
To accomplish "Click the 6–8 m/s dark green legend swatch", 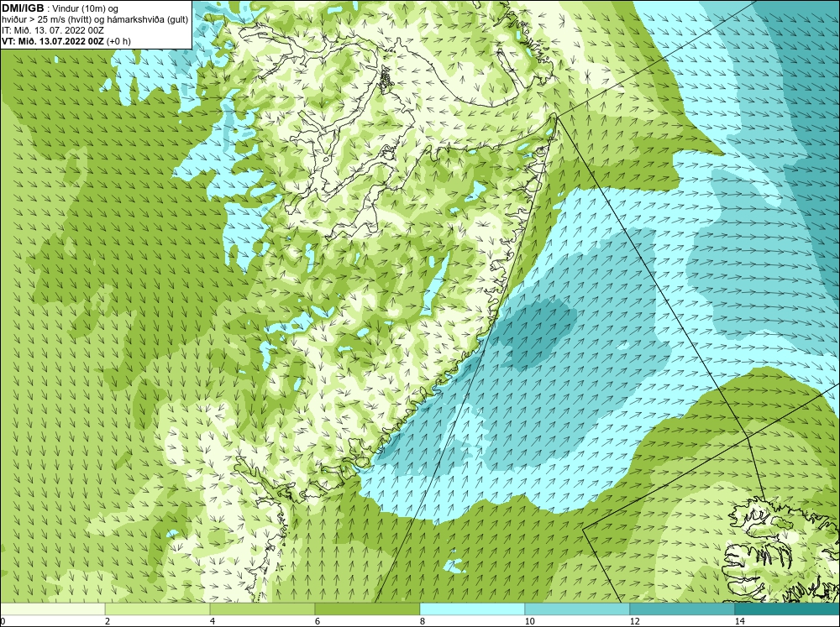I will pyautogui.click(x=368, y=609).
